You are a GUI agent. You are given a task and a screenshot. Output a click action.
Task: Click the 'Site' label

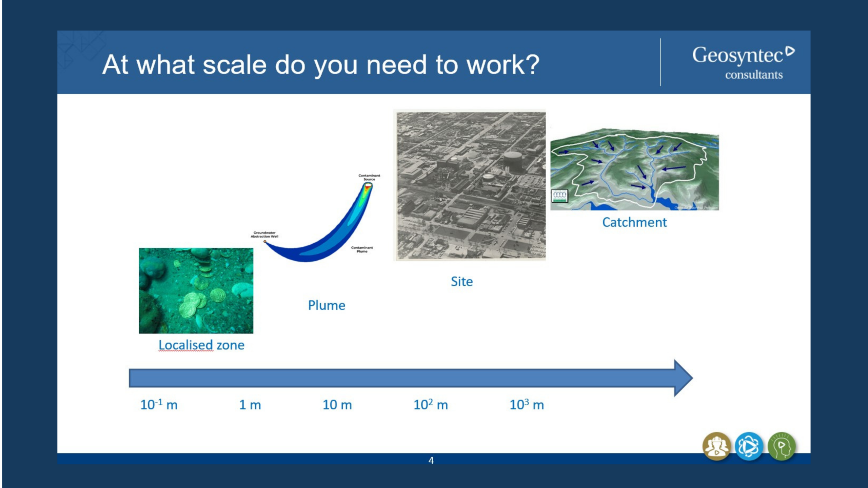461,282
